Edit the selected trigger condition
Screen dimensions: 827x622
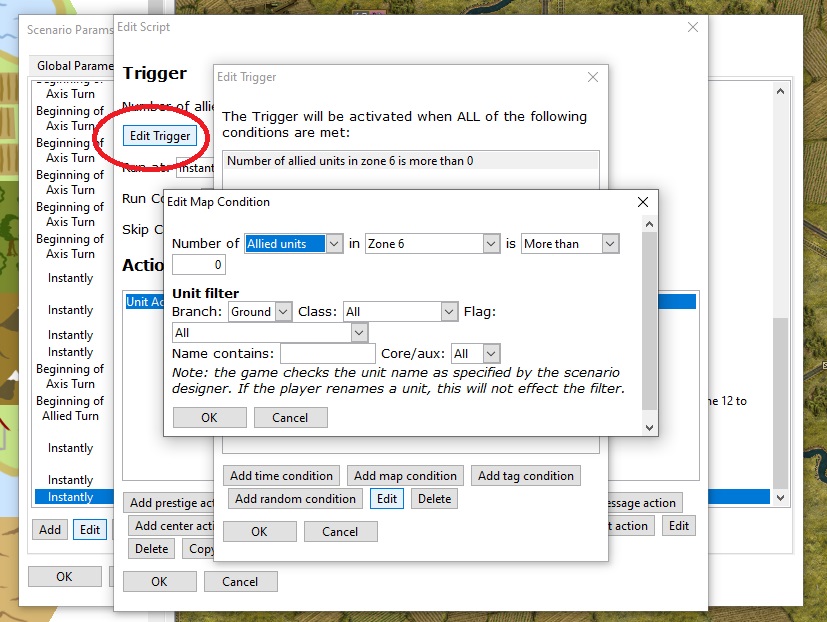pyautogui.click(x=387, y=499)
